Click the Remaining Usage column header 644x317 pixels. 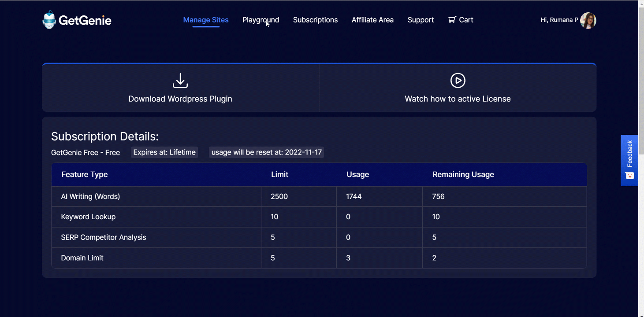[463, 174]
